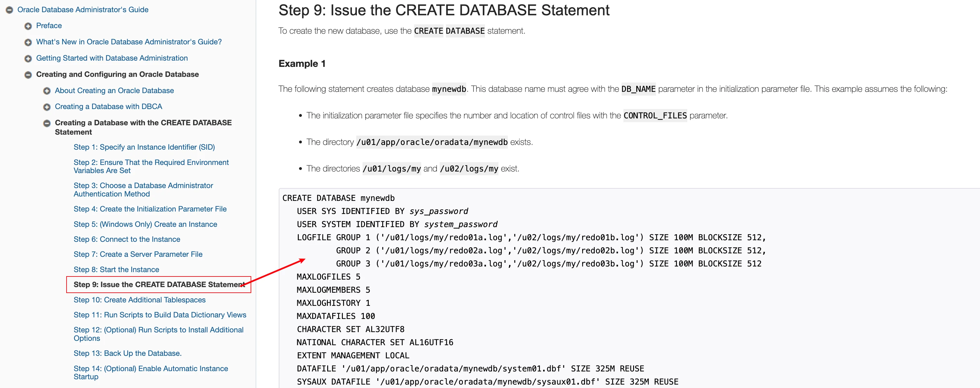The height and width of the screenshot is (388, 980).
Task: Collapse the Oracle Database Administrator's Guide root node
Action: click(9, 10)
